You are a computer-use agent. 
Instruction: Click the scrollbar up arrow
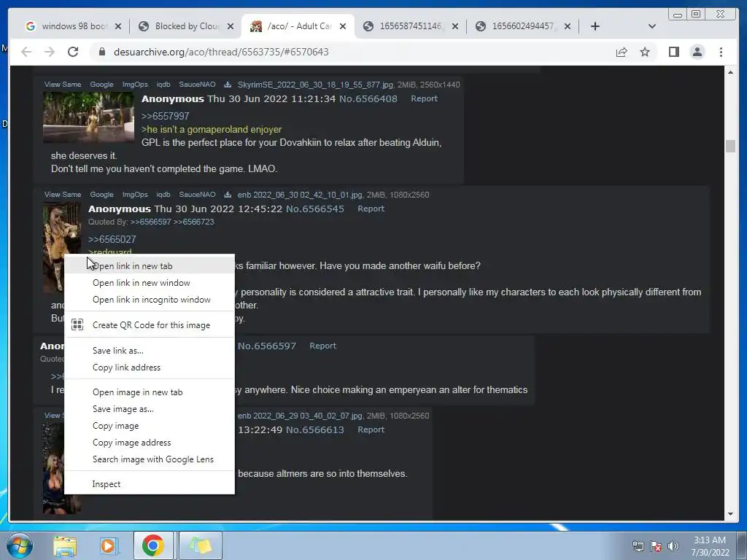point(730,72)
